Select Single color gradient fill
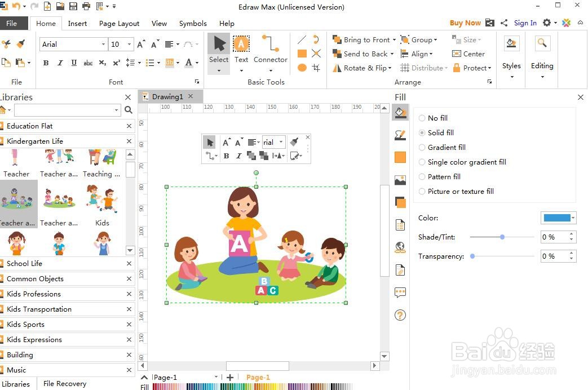 (462, 162)
